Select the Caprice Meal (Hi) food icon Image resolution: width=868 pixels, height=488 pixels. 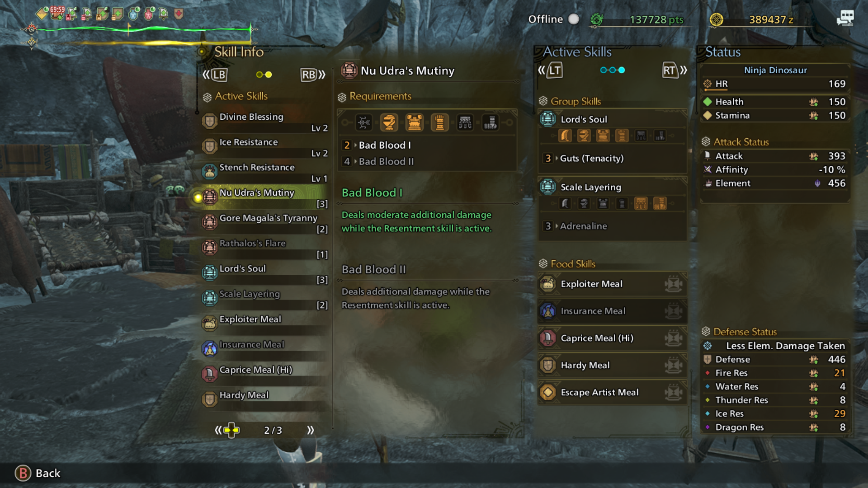(x=548, y=338)
